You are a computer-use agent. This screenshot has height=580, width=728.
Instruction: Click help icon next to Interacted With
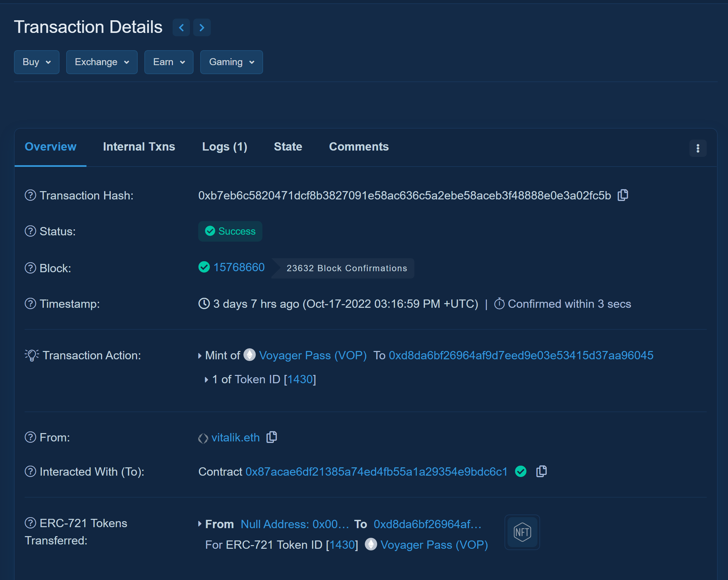30,471
